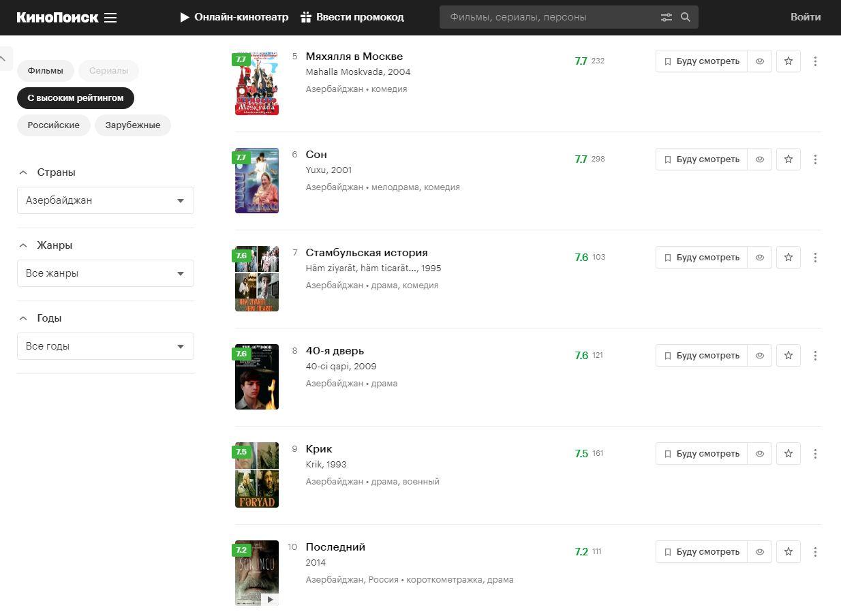Open advanced search filters icon in search bar
Screen dimensions: 841x616
click(666, 17)
